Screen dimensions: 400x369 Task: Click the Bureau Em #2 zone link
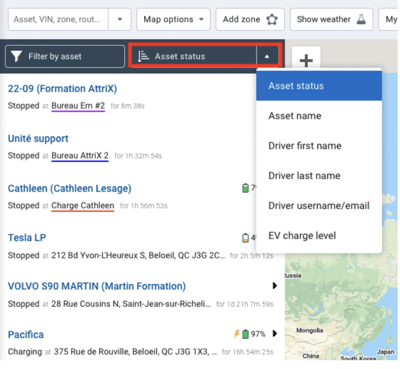point(78,106)
